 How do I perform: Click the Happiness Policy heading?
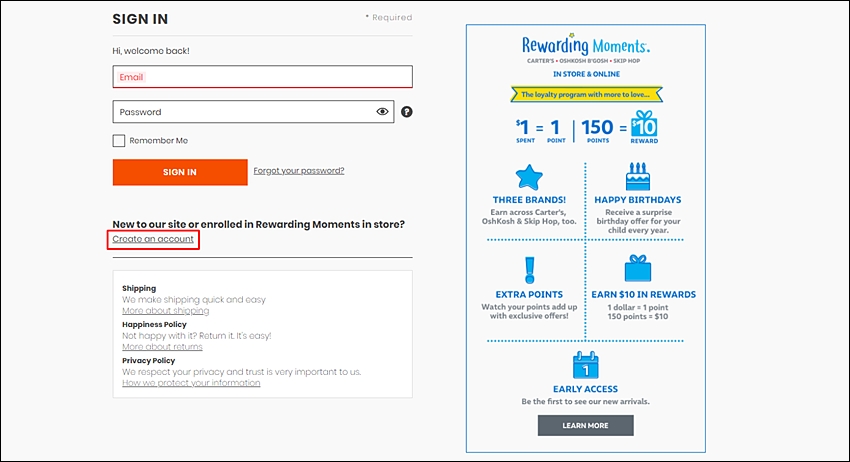154,324
